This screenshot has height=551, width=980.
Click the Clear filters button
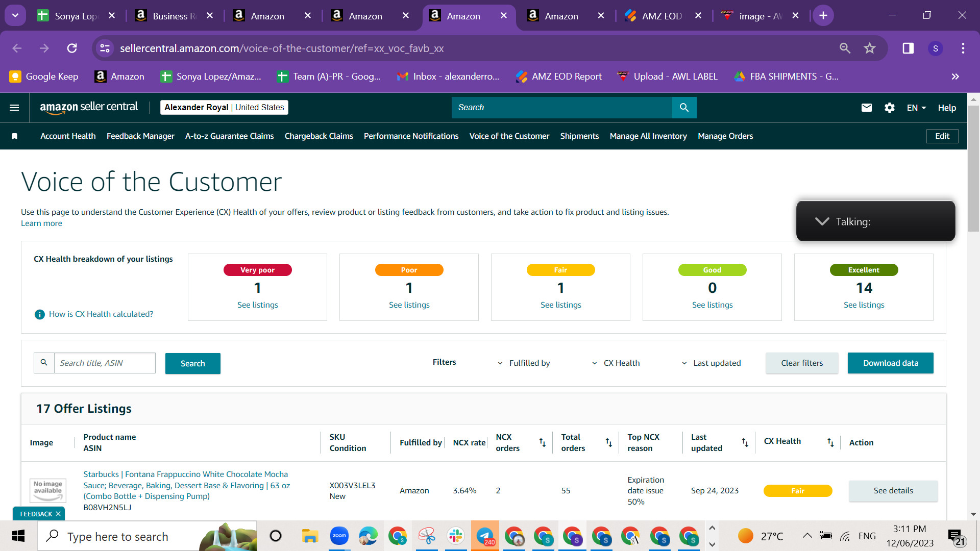click(802, 363)
